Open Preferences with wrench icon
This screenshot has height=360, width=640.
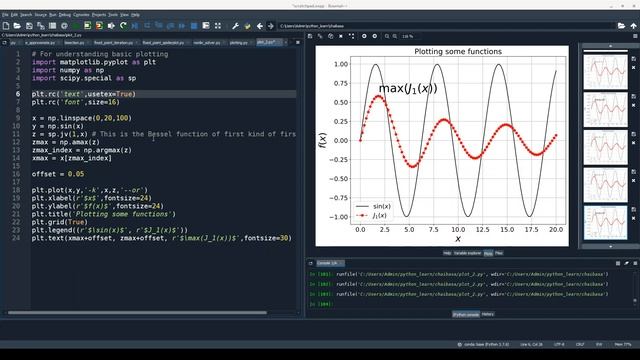(x=236, y=26)
